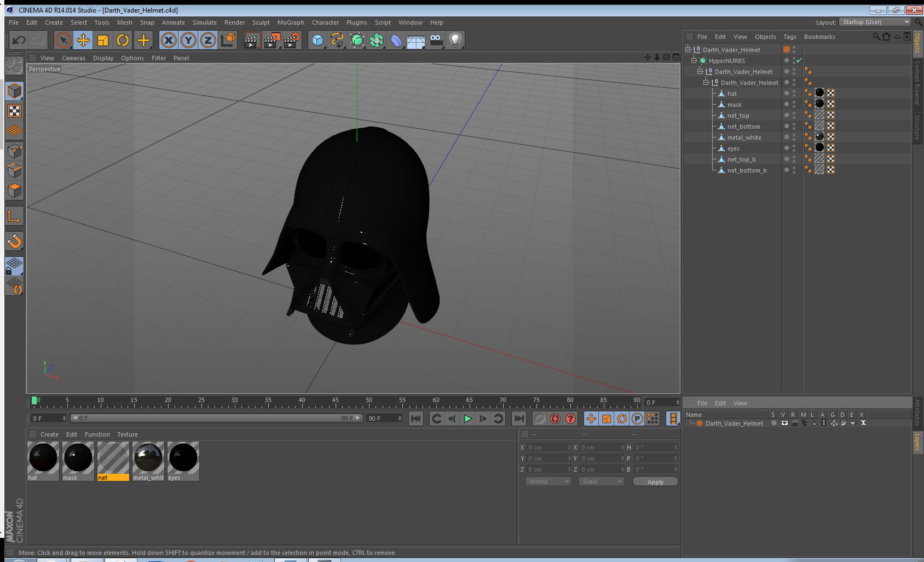Open the World coordinate dropdown

(548, 481)
